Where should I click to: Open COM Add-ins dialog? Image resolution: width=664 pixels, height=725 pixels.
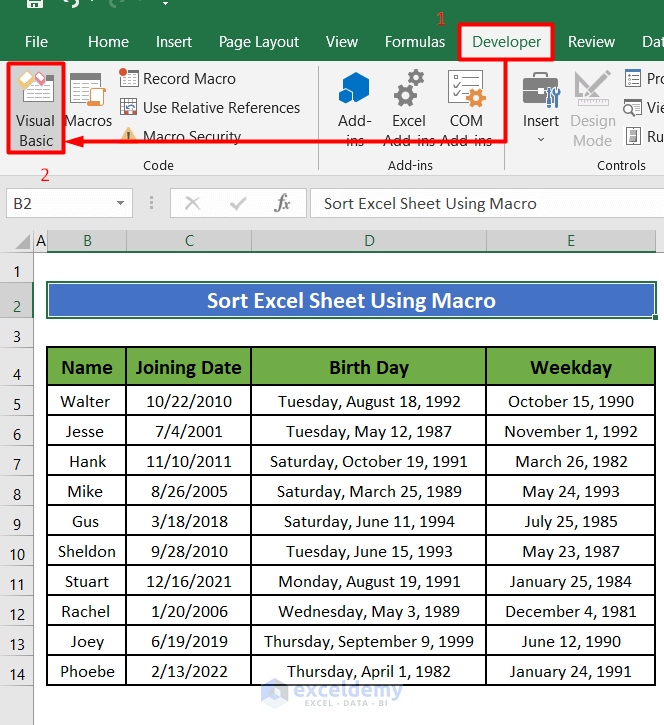coord(466,109)
